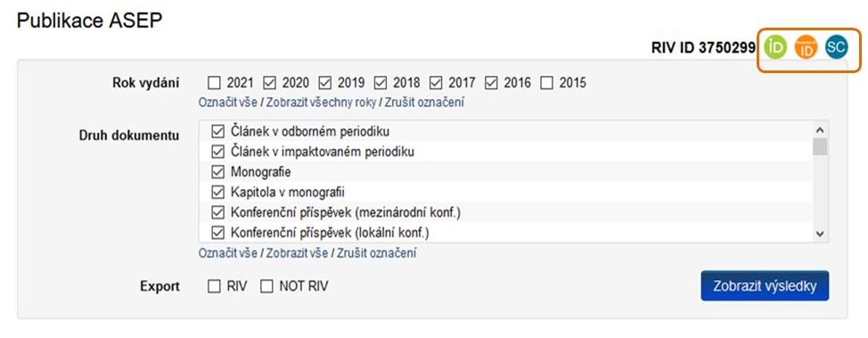Uncheck the Monografie document type
The width and height of the screenshot is (868, 338).
tap(217, 172)
